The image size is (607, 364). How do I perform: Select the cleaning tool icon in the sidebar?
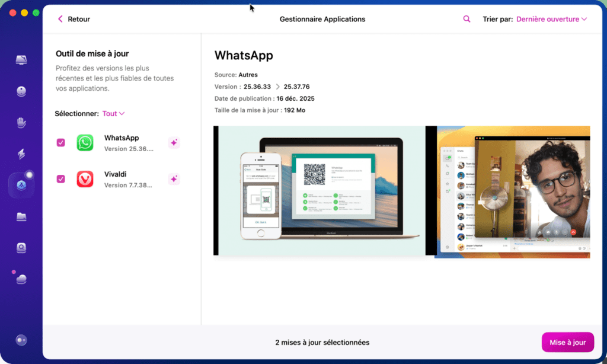[x=21, y=91]
